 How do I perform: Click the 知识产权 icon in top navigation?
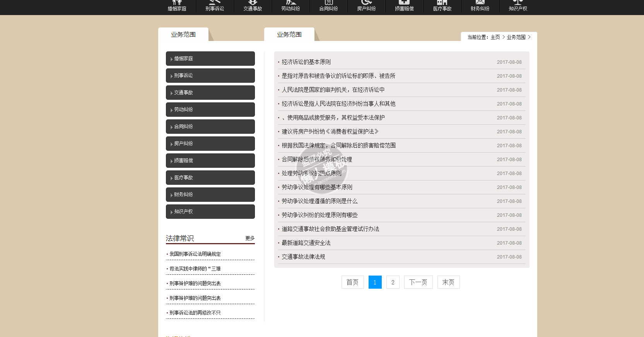[x=518, y=6]
